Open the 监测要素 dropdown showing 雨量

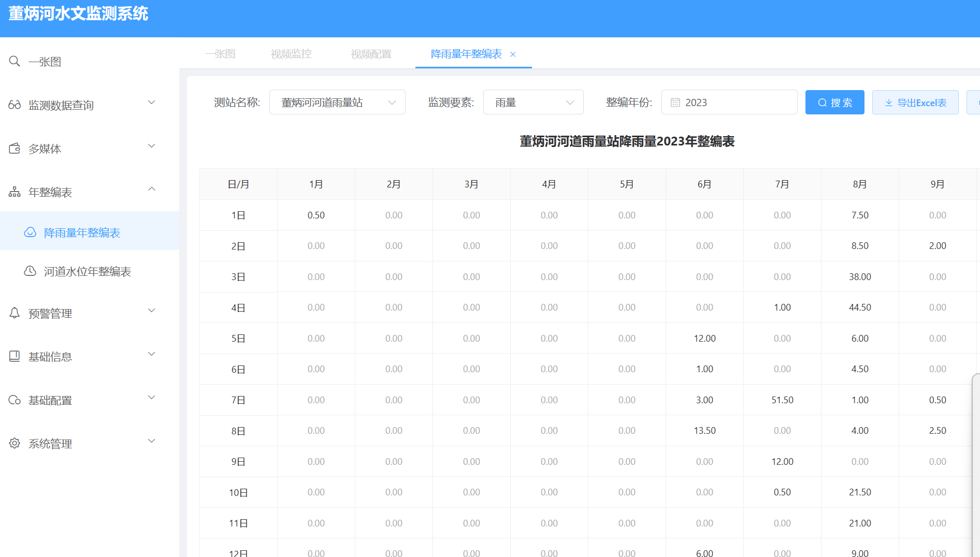534,102
